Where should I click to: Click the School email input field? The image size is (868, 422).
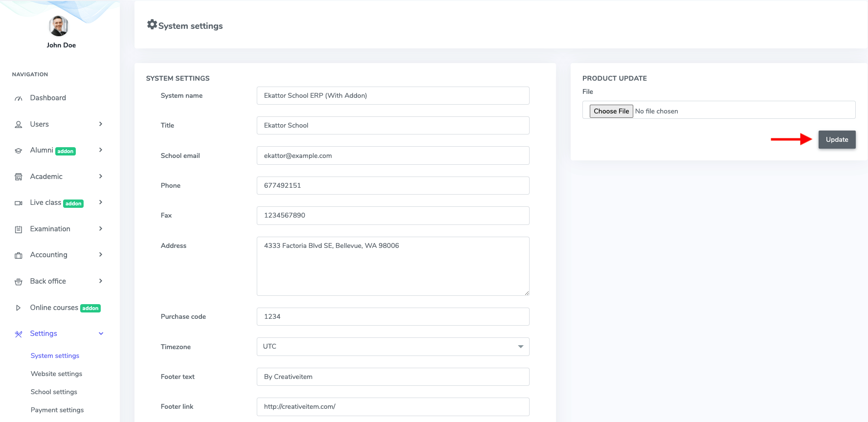(393, 155)
